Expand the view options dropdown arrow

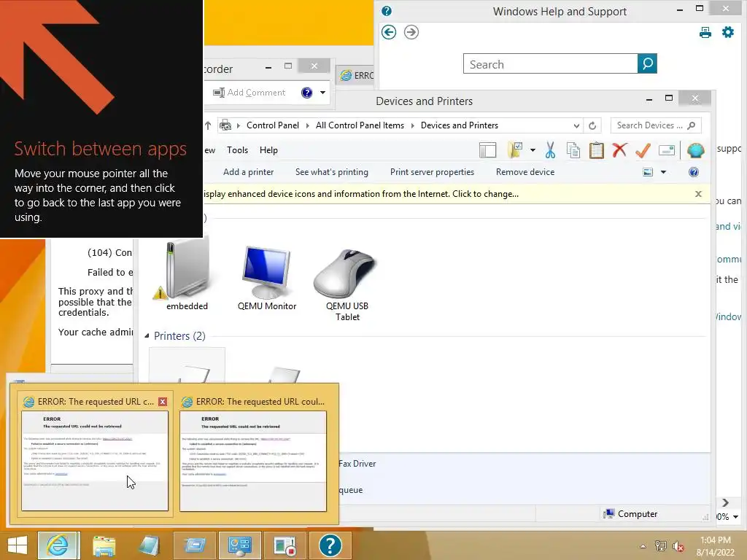[x=663, y=172]
